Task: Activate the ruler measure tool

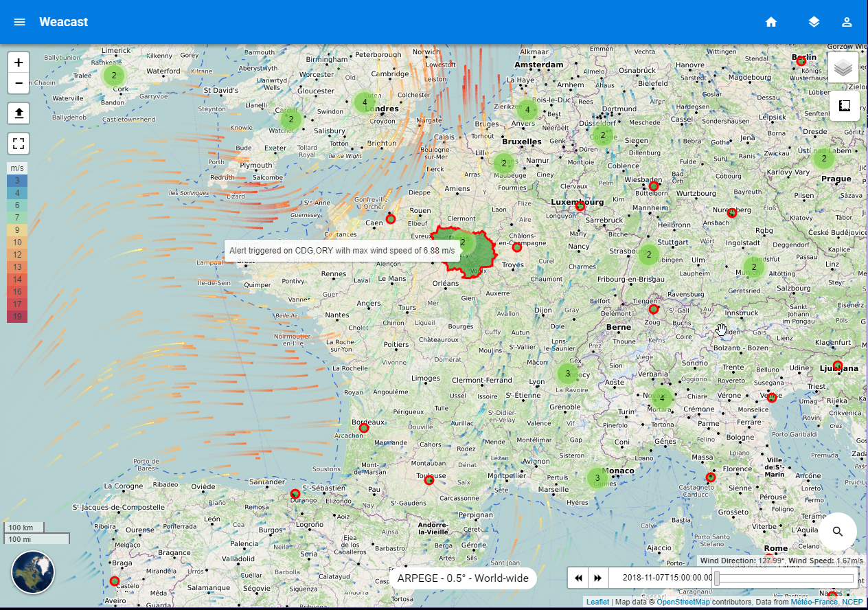Action: tap(844, 106)
